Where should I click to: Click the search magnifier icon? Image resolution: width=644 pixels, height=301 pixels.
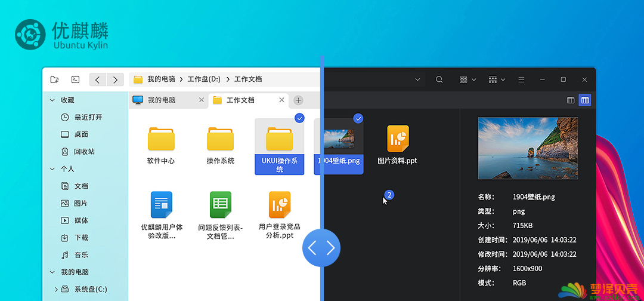coord(439,79)
